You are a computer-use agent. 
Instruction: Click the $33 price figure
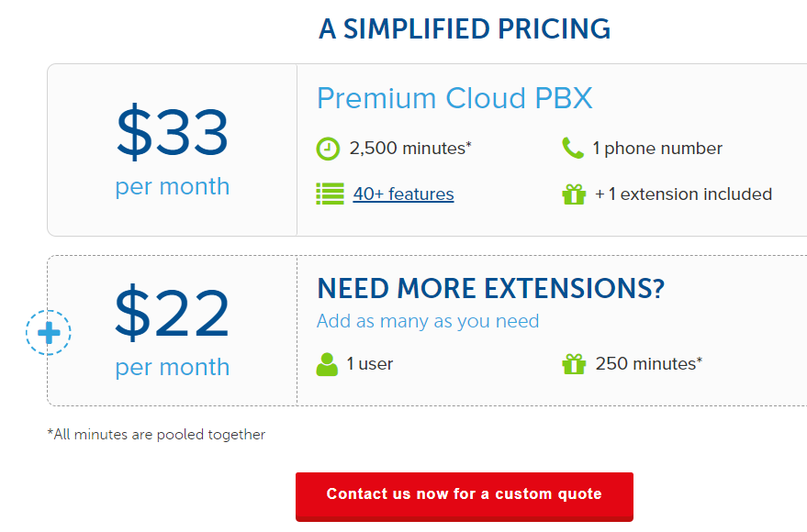173,131
